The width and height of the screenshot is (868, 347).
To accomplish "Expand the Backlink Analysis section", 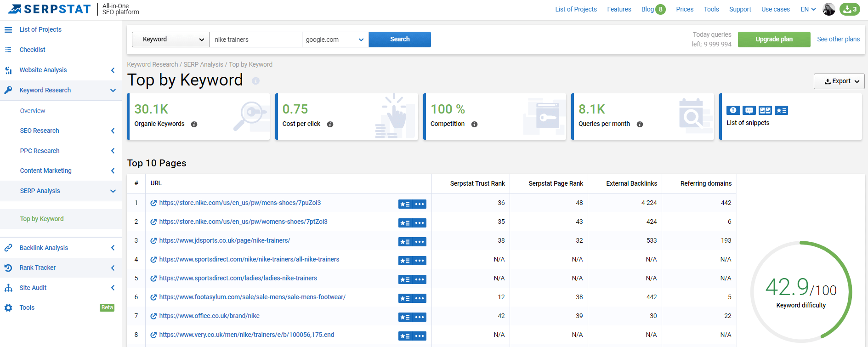I will (113, 248).
